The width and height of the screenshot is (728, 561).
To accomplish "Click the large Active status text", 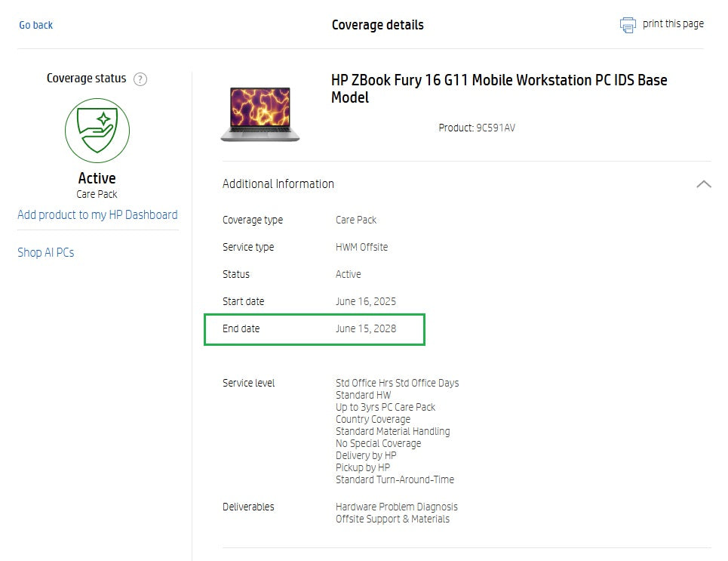I will (97, 178).
